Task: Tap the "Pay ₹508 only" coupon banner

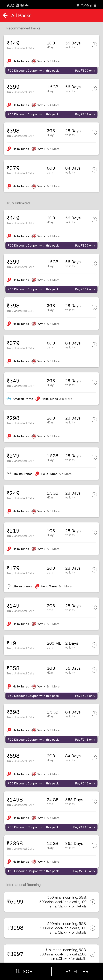Action: point(85,696)
